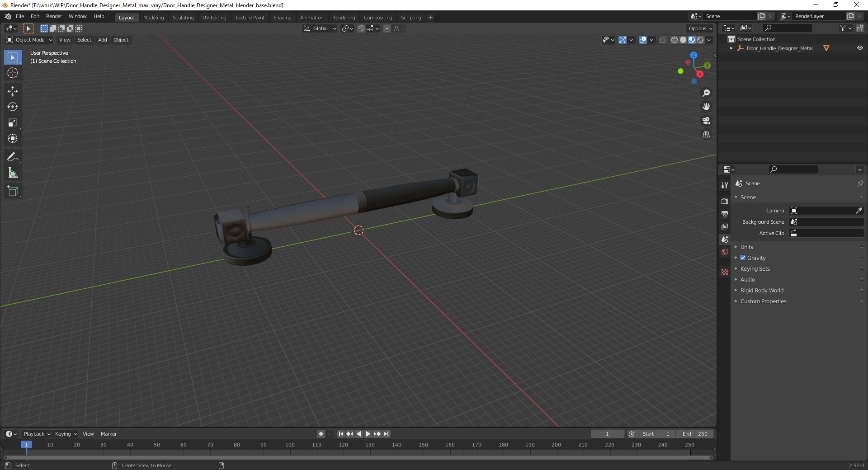868x470 pixels.
Task: Toggle viewport overlays on or off
Action: point(643,40)
